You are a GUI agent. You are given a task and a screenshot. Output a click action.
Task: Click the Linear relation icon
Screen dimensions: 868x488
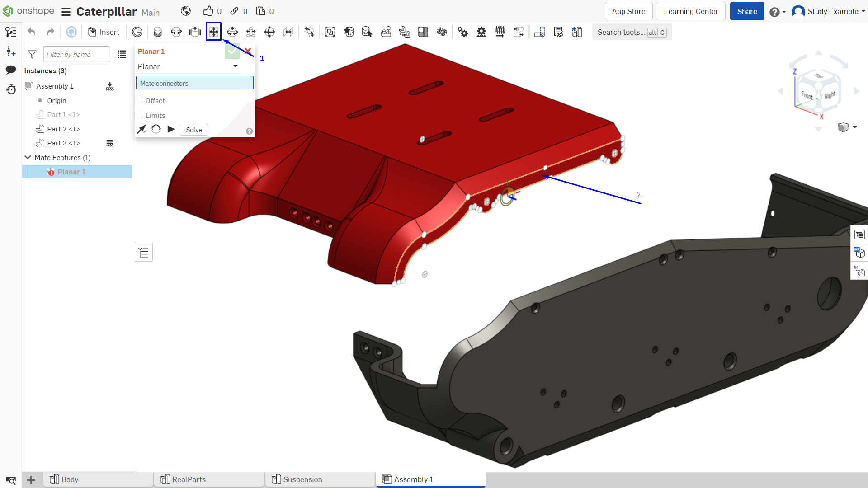pyautogui.click(x=519, y=32)
